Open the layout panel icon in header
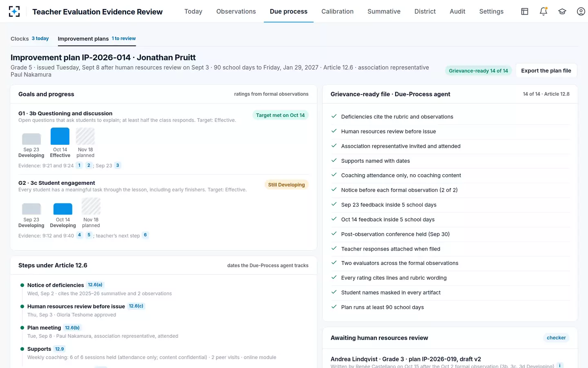Viewport: 588px width, 368px height. click(x=525, y=11)
